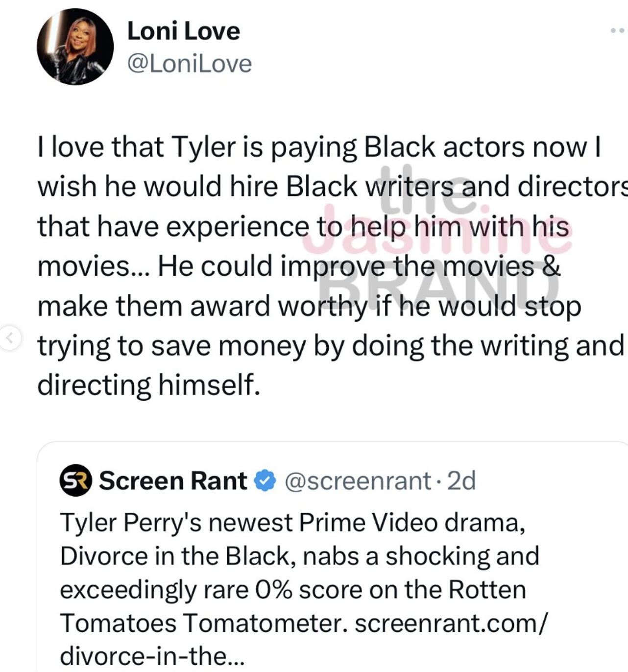Screen dimensions: 628x672
Task: Open Loni Love's profile via display name
Action: 184,31
